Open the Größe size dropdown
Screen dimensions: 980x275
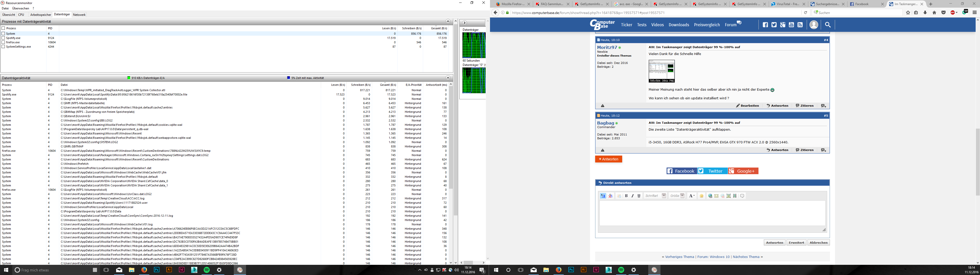point(682,196)
